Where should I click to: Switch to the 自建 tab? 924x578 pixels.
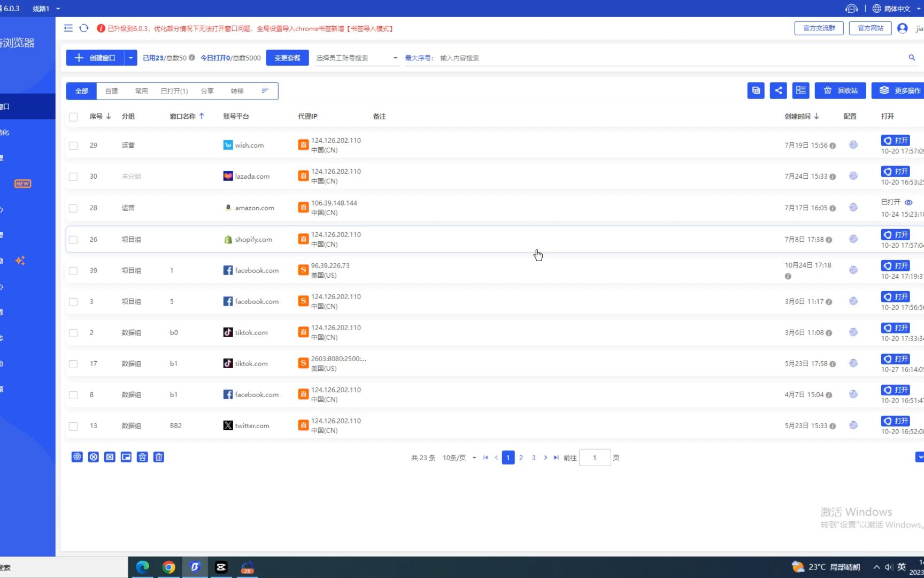point(112,91)
